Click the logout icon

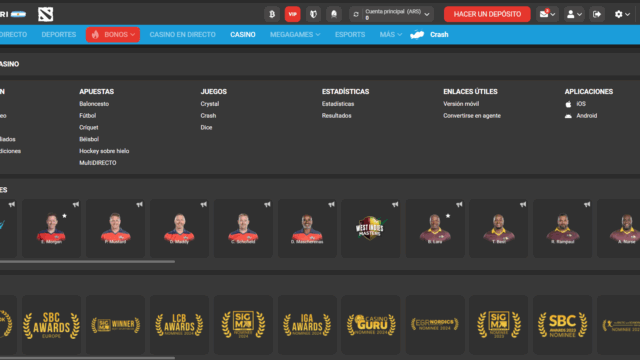coord(597,14)
